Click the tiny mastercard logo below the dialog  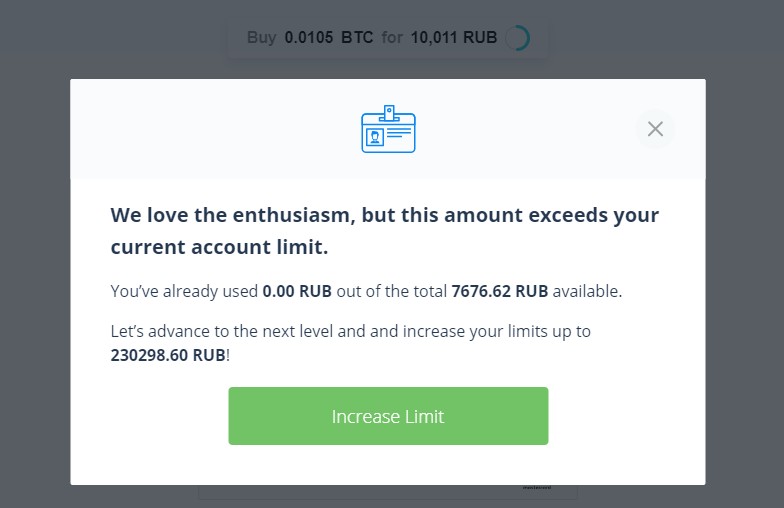[537, 487]
